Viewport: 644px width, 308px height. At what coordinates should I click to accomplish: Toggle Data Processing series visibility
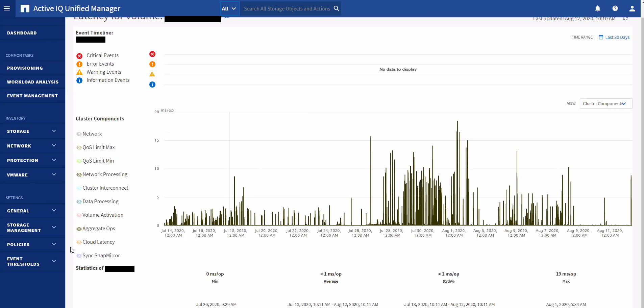(x=79, y=202)
